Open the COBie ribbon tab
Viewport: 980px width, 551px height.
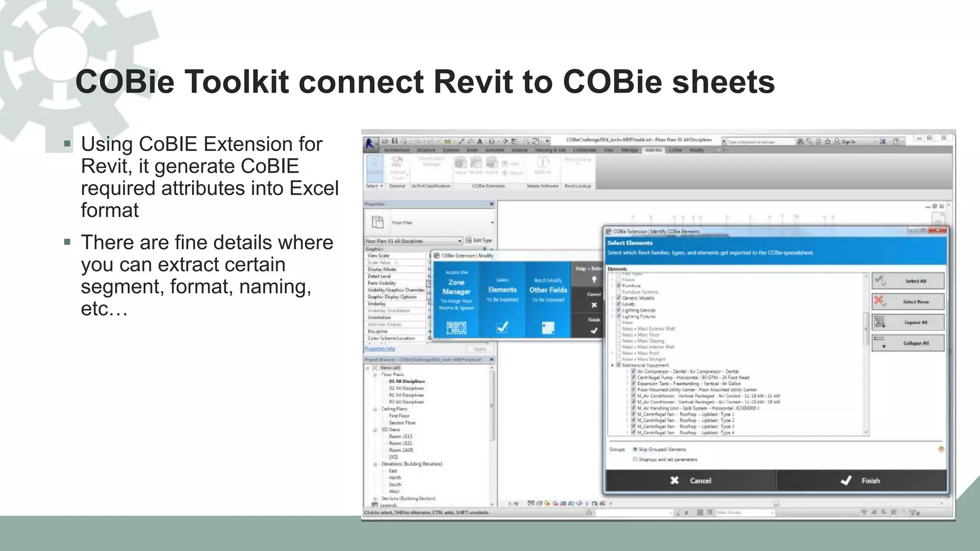[x=675, y=150]
